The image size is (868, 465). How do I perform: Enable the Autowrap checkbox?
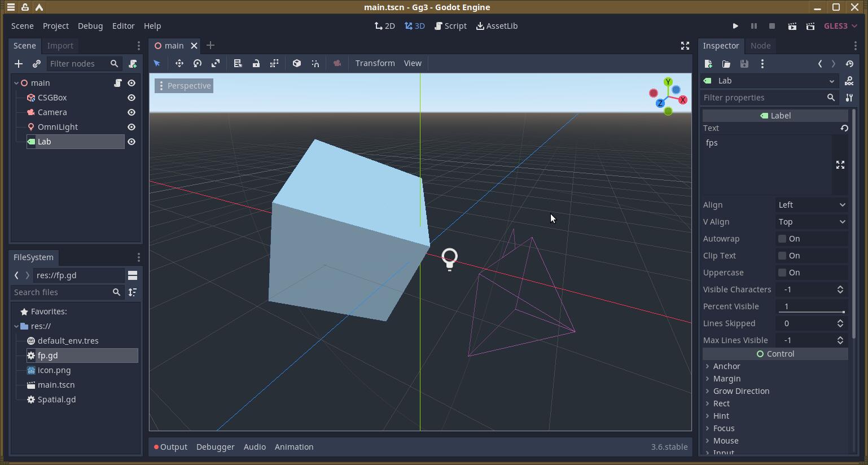[x=782, y=239]
